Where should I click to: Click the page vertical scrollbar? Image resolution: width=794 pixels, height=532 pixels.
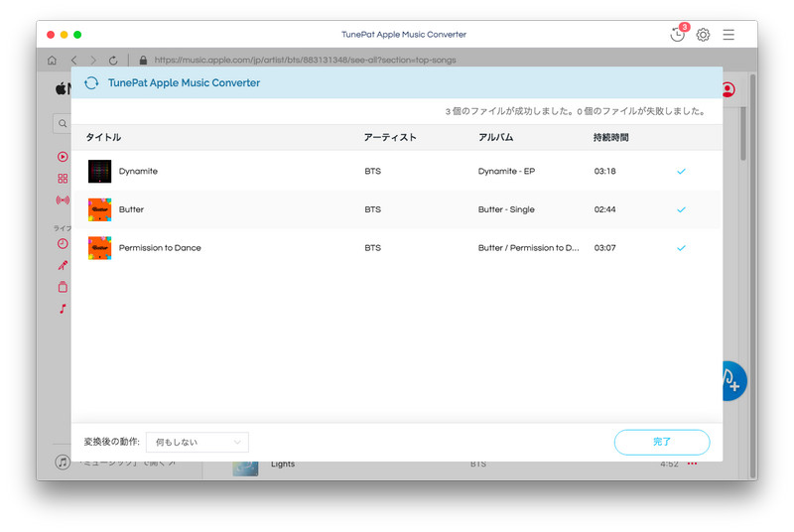[753, 276]
